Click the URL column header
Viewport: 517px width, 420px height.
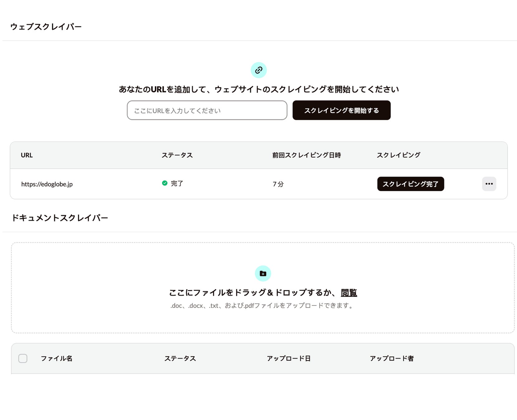coord(27,155)
